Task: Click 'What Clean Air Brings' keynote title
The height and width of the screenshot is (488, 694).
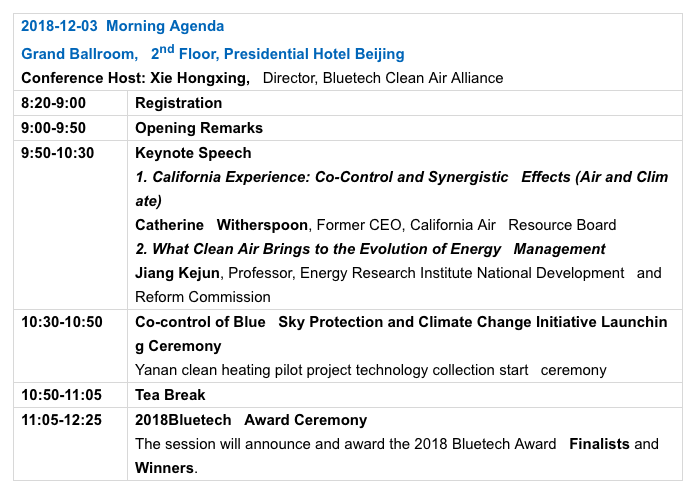Action: pyautogui.click(x=370, y=249)
